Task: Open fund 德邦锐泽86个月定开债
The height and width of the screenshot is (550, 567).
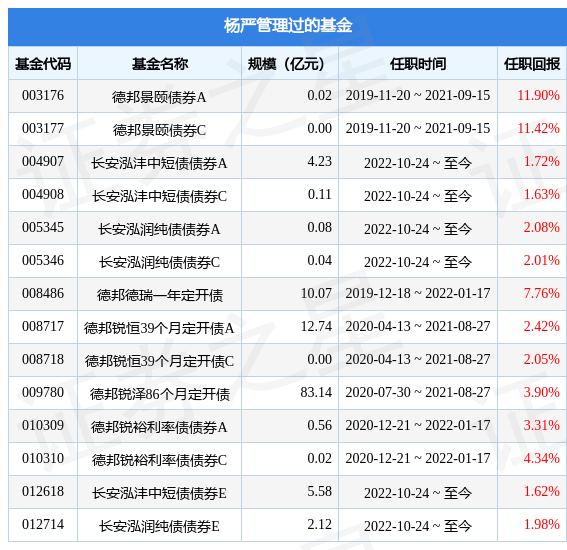Action: [159, 394]
